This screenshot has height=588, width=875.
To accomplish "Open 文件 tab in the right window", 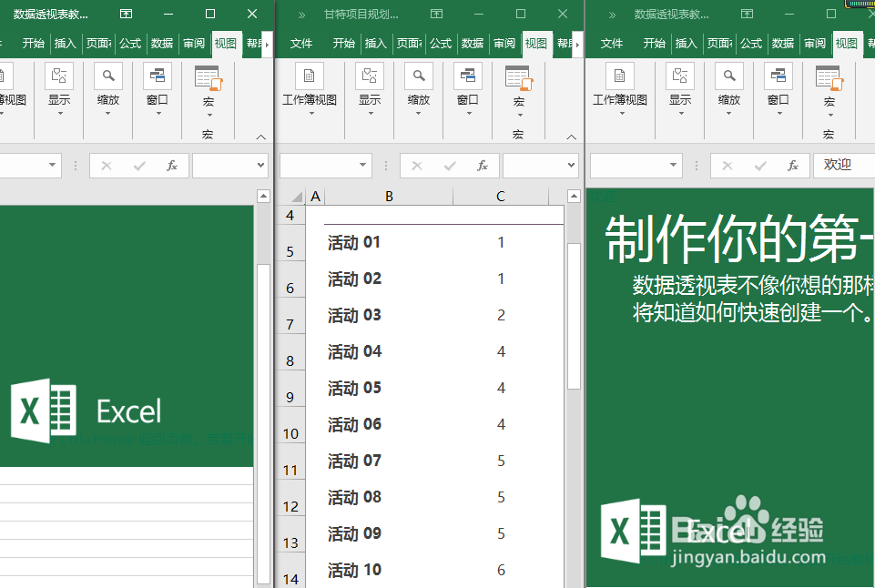I will (612, 44).
